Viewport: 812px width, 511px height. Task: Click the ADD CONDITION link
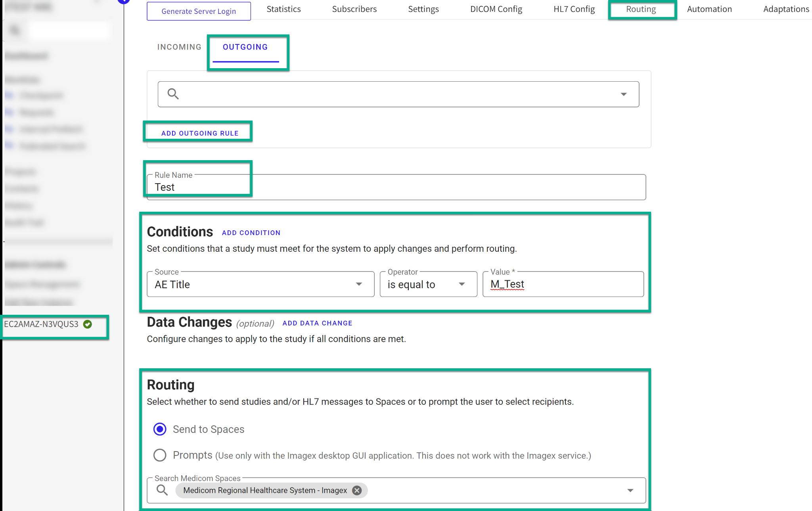tap(251, 233)
